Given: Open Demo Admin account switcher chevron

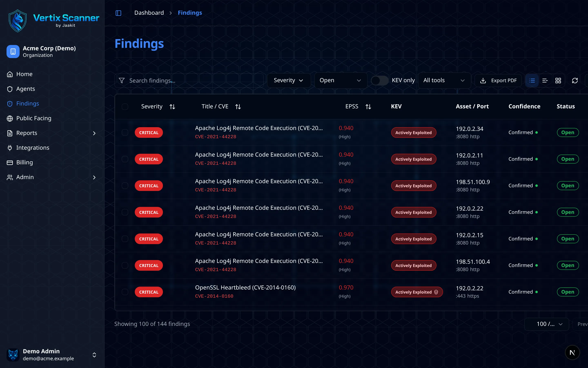Looking at the screenshot, I should (x=94, y=355).
